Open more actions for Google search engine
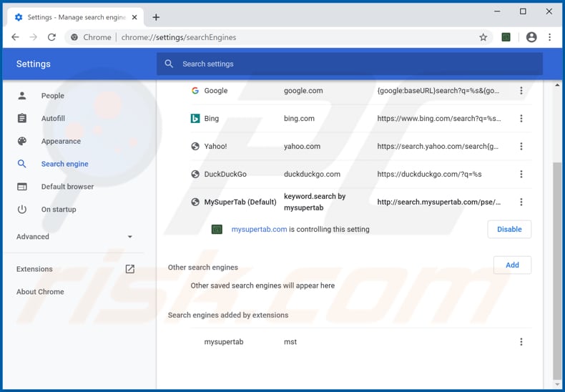The height and width of the screenshot is (392, 565). [x=521, y=91]
